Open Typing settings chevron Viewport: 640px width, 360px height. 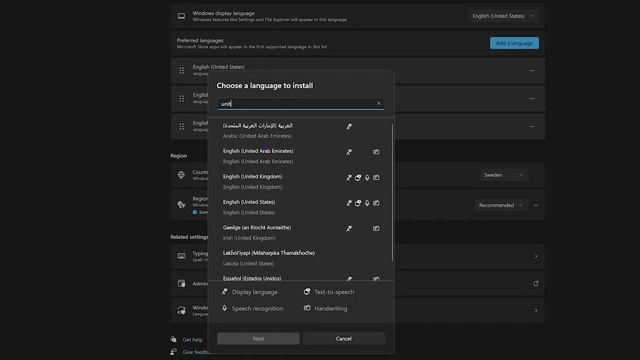coord(536,256)
